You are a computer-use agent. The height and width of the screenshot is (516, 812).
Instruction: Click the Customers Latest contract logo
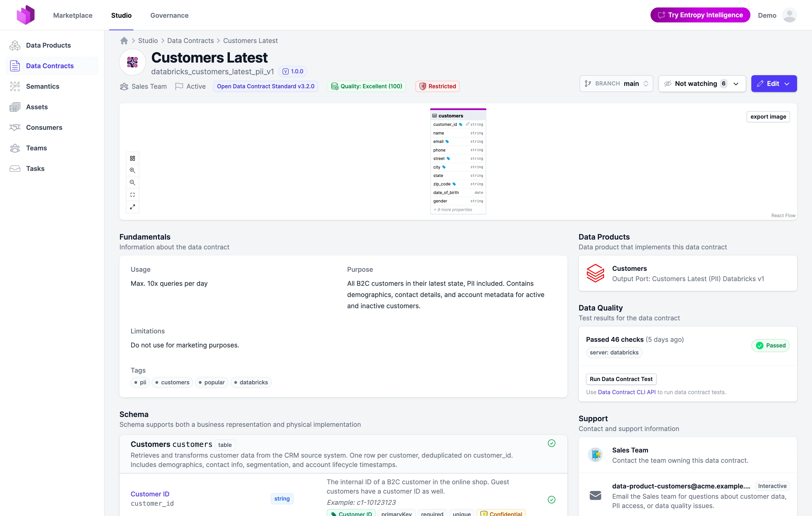pyautogui.click(x=133, y=62)
